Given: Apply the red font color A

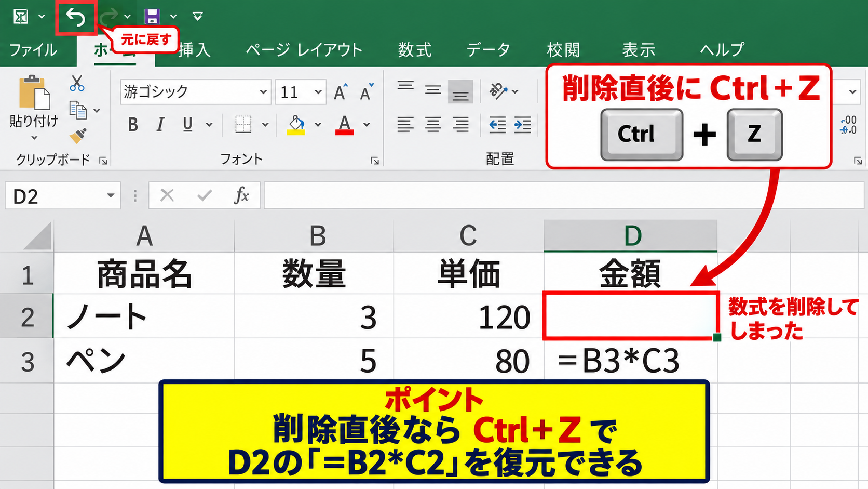Looking at the screenshot, I should [x=344, y=125].
